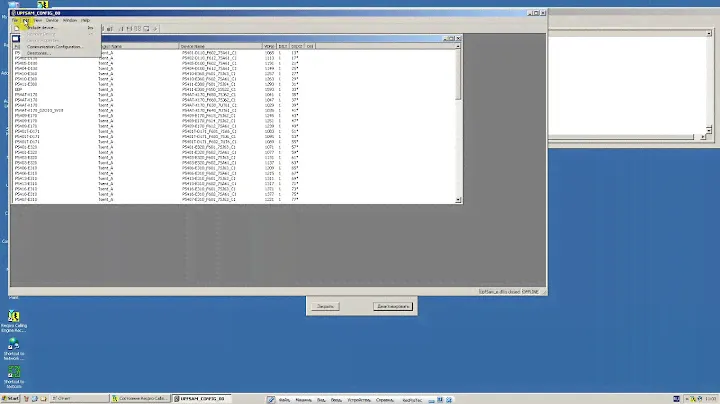Image resolution: width=720 pixels, height=404 pixels.
Task: Open the Help menu in menu bar
Action: (x=85, y=20)
